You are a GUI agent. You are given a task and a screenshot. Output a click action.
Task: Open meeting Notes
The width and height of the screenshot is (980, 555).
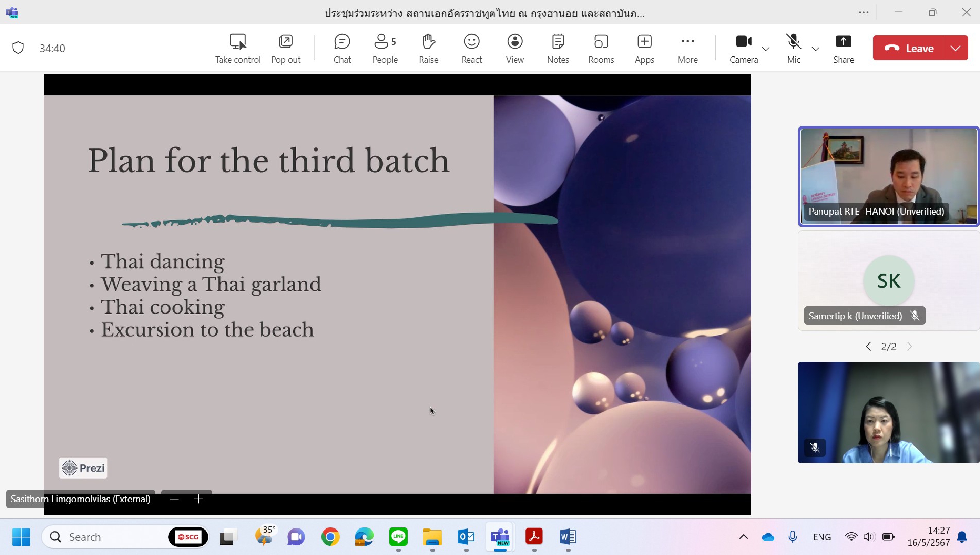click(558, 49)
